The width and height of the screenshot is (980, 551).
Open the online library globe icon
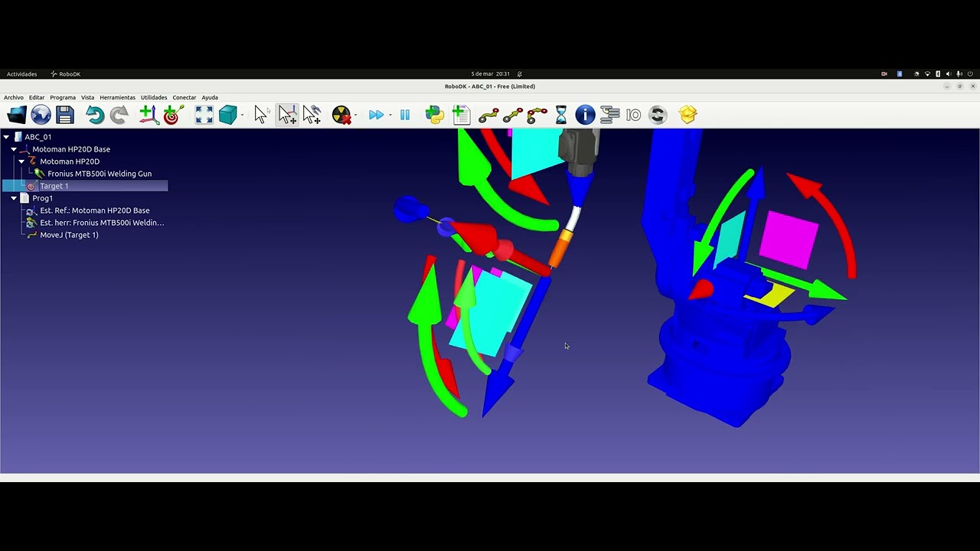pyautogui.click(x=41, y=115)
